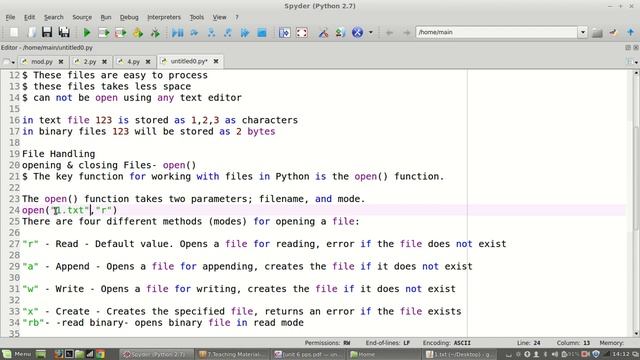Screen dimensions: 640x360
Task: Run selection icon next to run cell
Action: tap(138, 33)
